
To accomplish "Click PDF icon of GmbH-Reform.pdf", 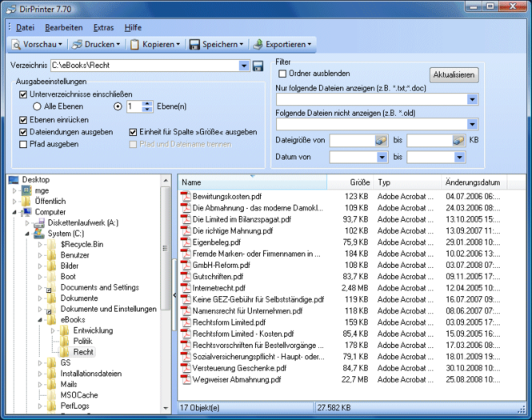I will 186,265.
